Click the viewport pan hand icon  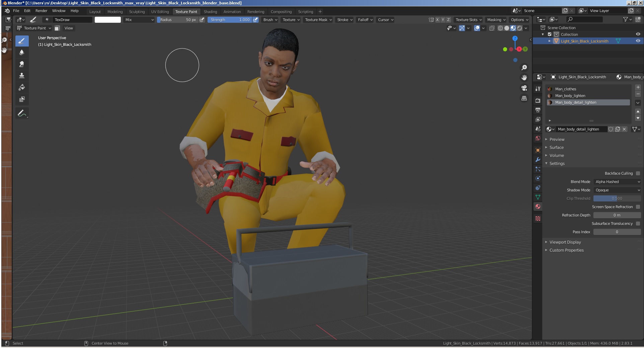524,78
